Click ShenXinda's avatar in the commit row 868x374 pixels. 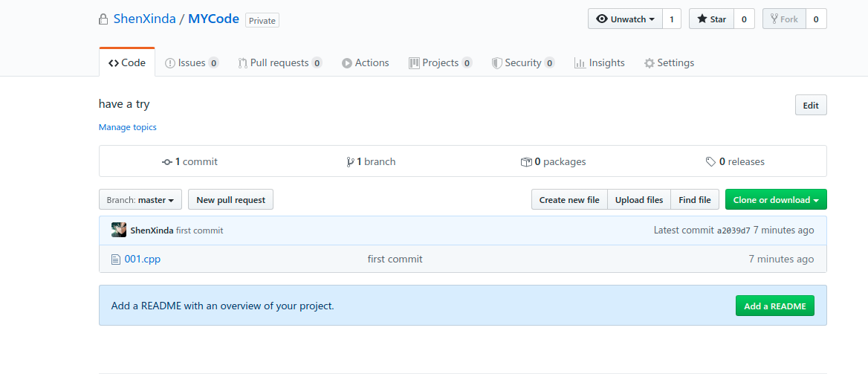pyautogui.click(x=119, y=230)
